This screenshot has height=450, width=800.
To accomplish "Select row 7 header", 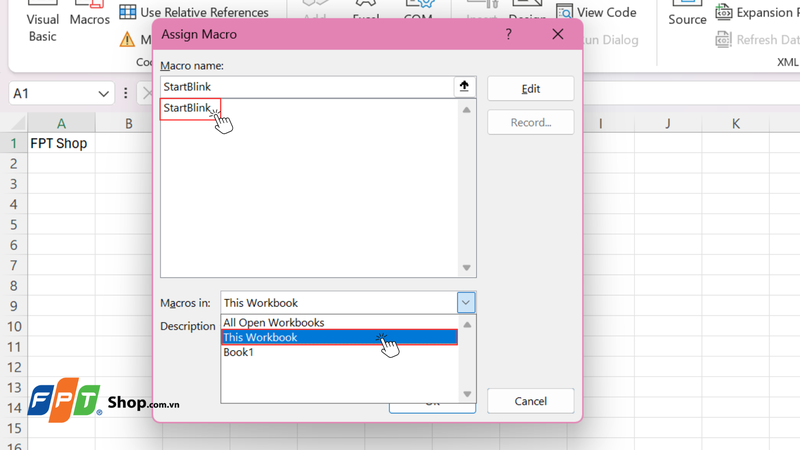I will tap(14, 266).
